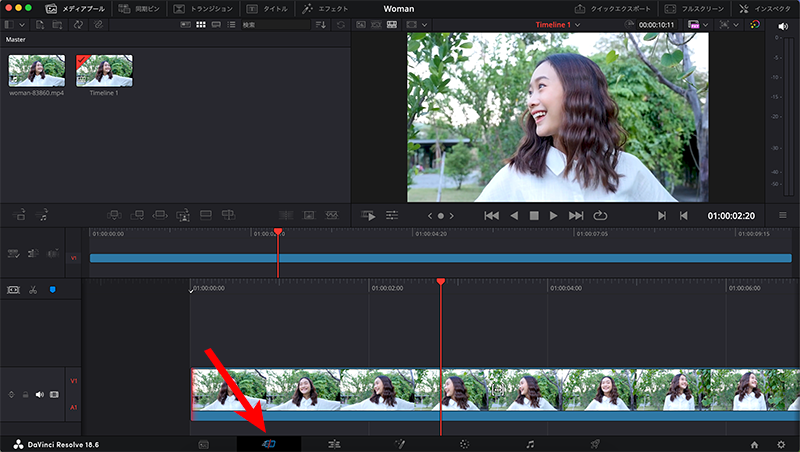Open the タイトル (Titles) tab
Image resolution: width=800 pixels, height=452 pixels.
267,9
